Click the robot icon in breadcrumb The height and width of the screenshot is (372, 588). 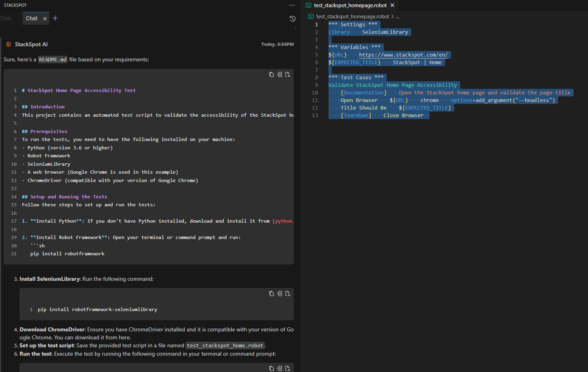(x=311, y=17)
